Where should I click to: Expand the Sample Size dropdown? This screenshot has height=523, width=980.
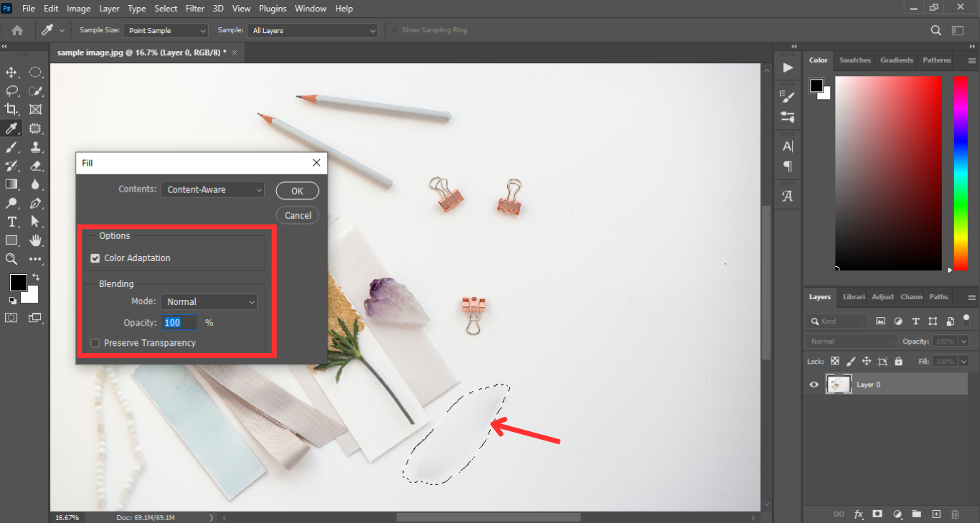tap(166, 31)
